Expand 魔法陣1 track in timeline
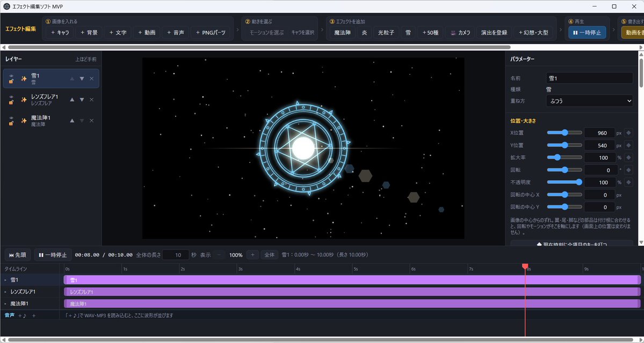This screenshot has width=644, height=343. [x=5, y=304]
